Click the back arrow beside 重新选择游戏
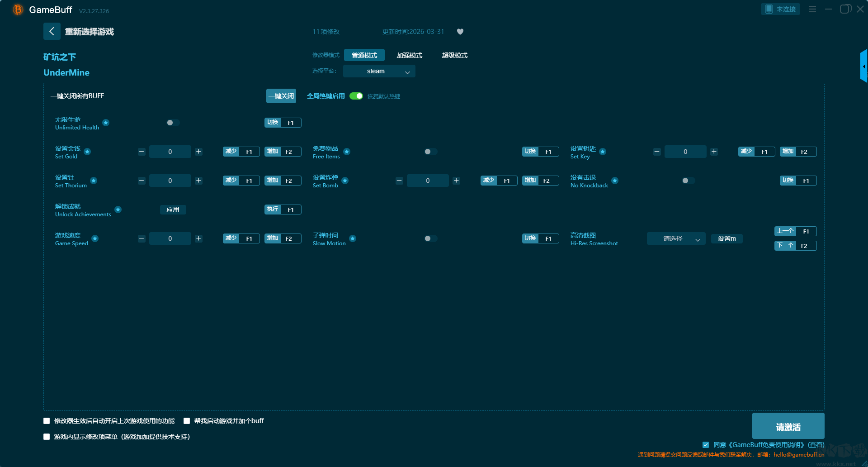This screenshot has height=467, width=868. tap(52, 31)
